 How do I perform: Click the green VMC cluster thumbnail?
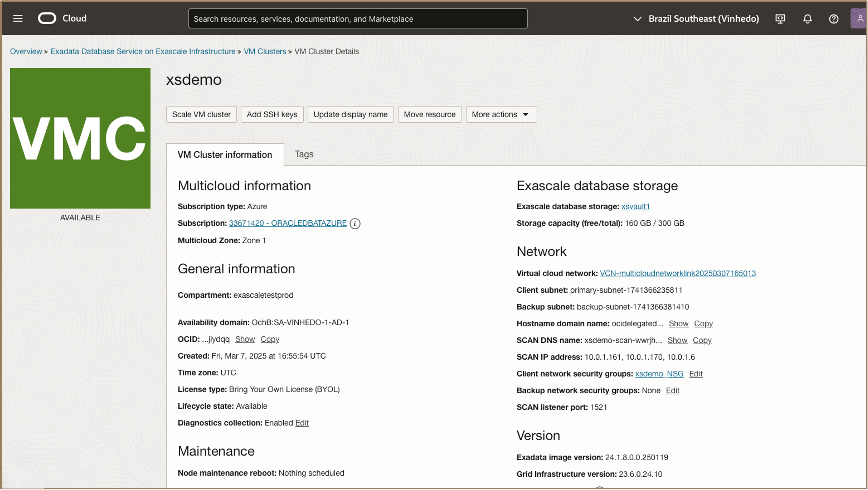pos(80,138)
